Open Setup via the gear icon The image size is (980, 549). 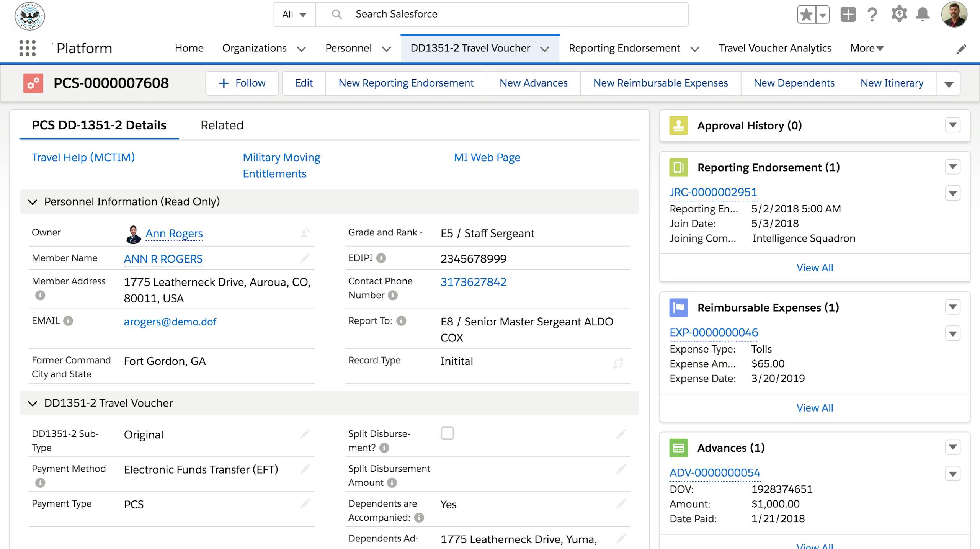click(898, 14)
